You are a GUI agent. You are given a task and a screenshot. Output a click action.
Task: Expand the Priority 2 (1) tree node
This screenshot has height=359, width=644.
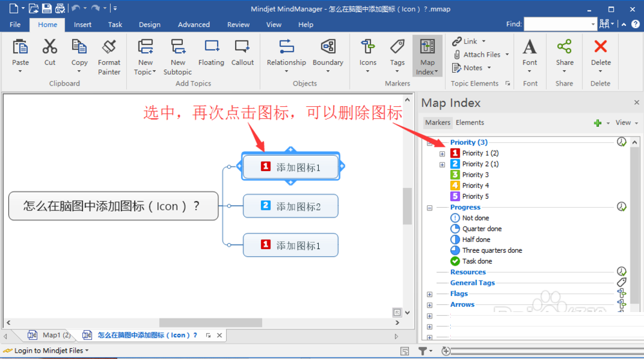(x=442, y=165)
